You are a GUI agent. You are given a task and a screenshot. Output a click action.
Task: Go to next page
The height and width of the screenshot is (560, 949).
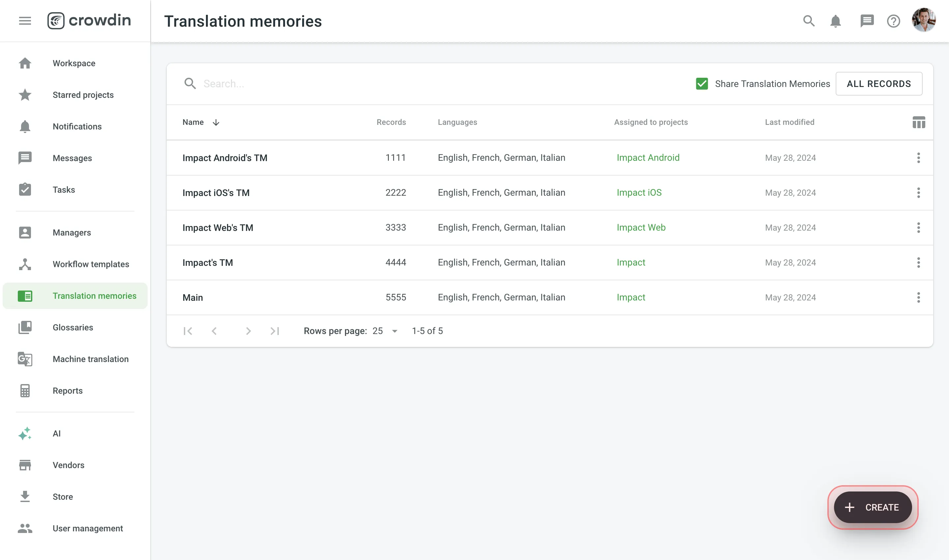click(248, 331)
